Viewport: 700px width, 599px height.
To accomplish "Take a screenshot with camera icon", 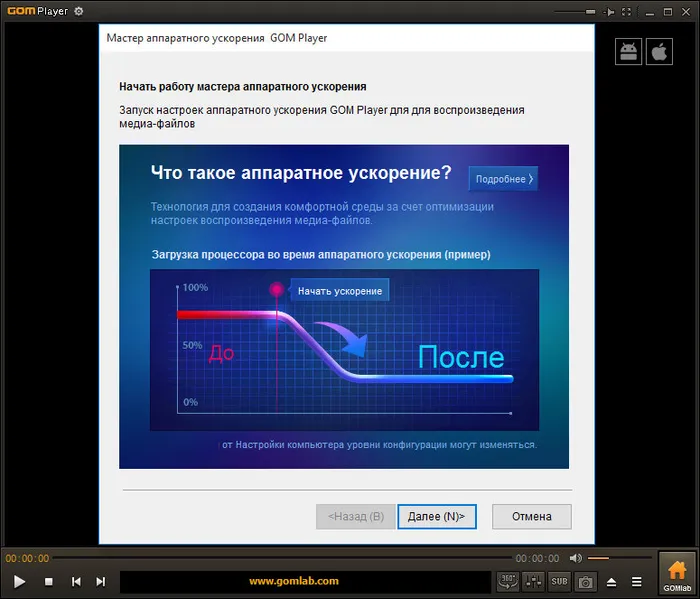I will click(585, 581).
